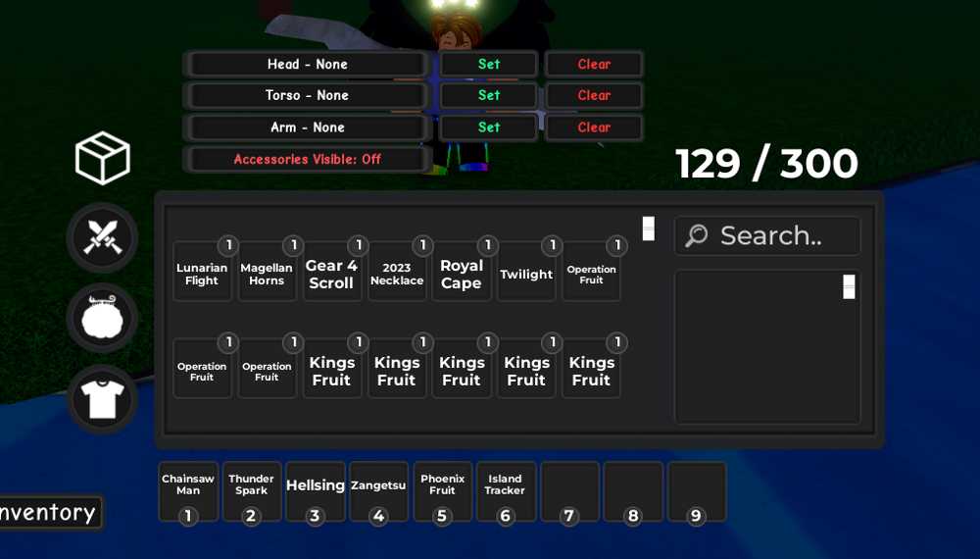Click the item grid scrollbar handle
The height and width of the screenshot is (559, 980).
pyautogui.click(x=649, y=229)
